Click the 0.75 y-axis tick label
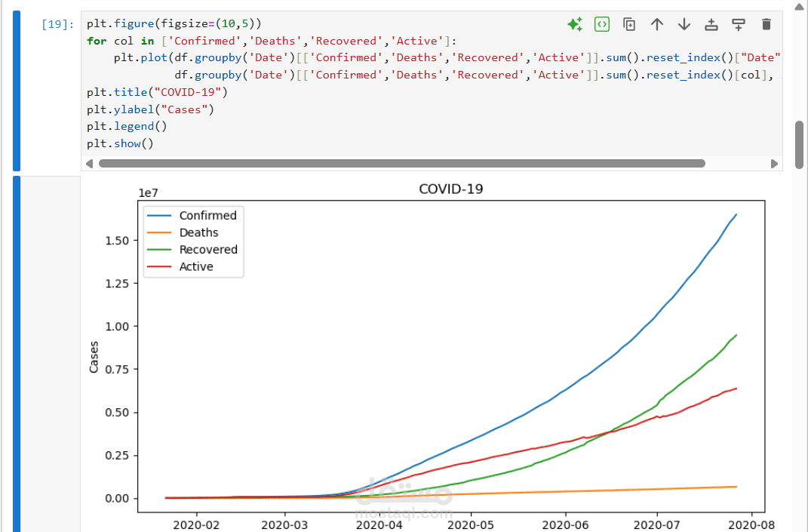The width and height of the screenshot is (808, 532). click(117, 369)
